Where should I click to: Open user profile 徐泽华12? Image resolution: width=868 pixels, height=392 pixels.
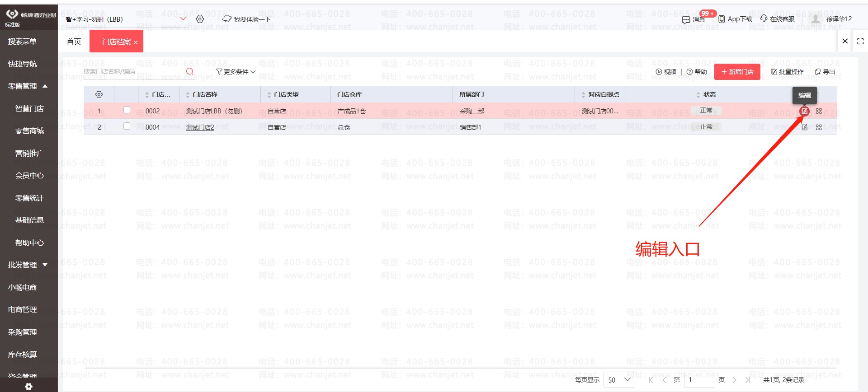(830, 19)
